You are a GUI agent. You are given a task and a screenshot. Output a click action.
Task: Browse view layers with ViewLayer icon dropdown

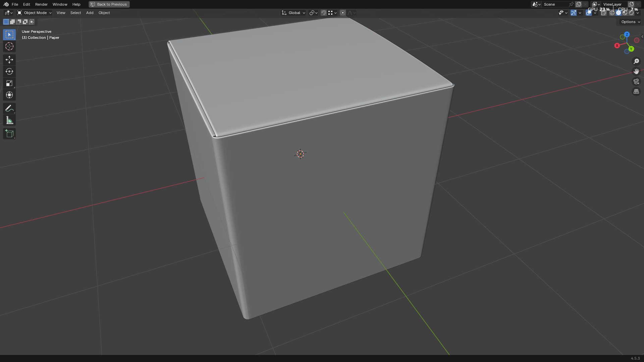[596, 4]
